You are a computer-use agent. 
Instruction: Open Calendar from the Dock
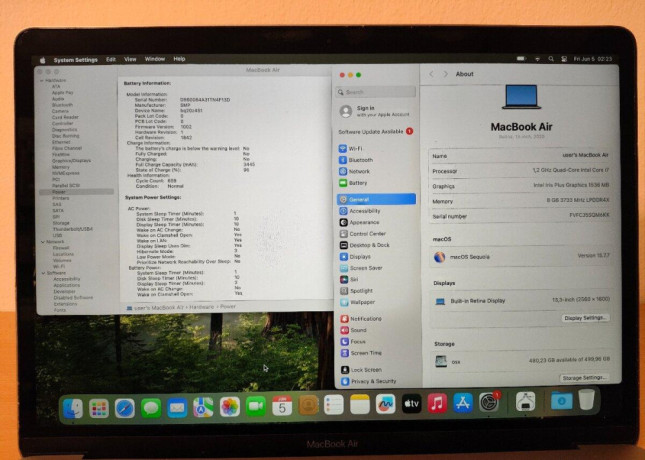pyautogui.click(x=282, y=406)
